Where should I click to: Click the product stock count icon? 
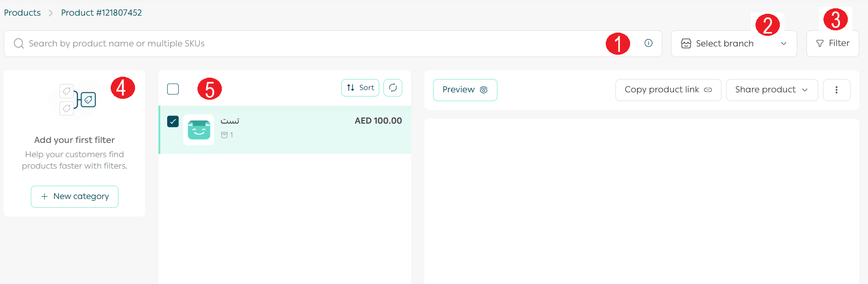[x=225, y=135]
